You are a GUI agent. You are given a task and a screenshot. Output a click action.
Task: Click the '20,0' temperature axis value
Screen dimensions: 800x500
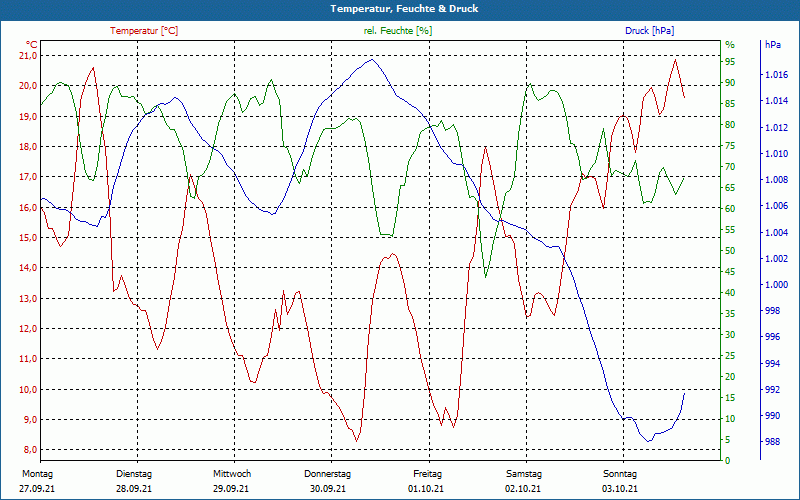tap(28, 86)
